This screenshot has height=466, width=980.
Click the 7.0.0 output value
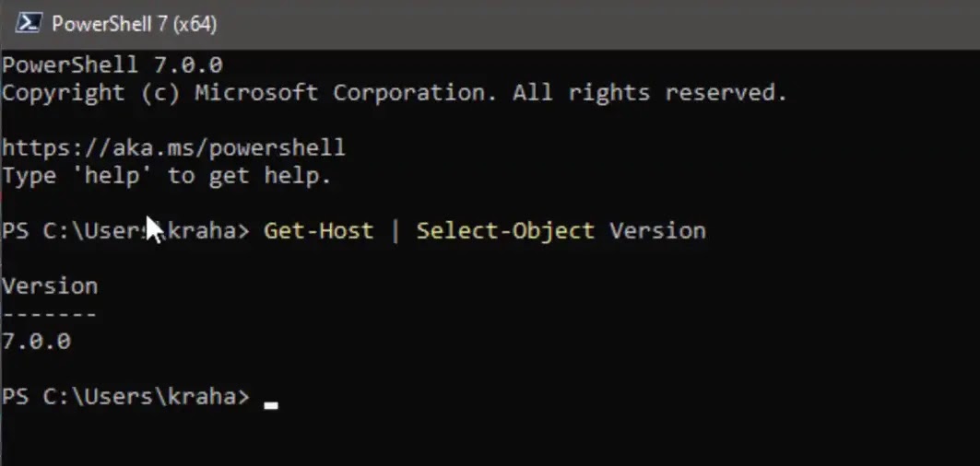(36, 342)
